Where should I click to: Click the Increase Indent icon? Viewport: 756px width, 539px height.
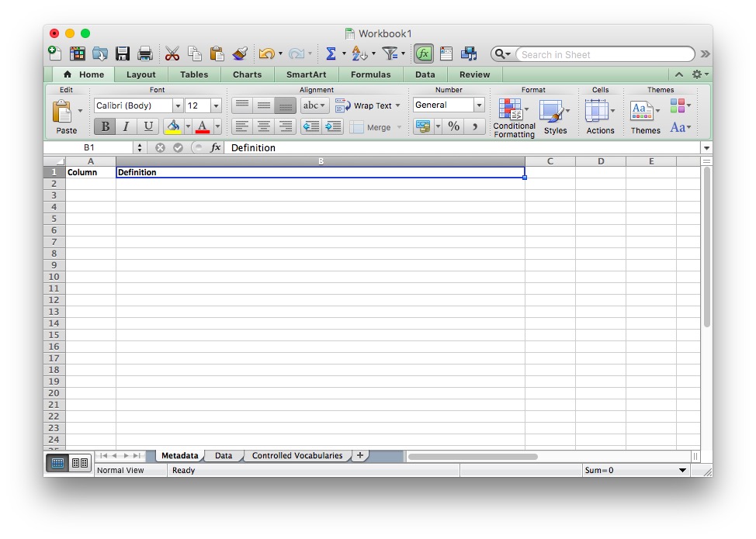[333, 126]
